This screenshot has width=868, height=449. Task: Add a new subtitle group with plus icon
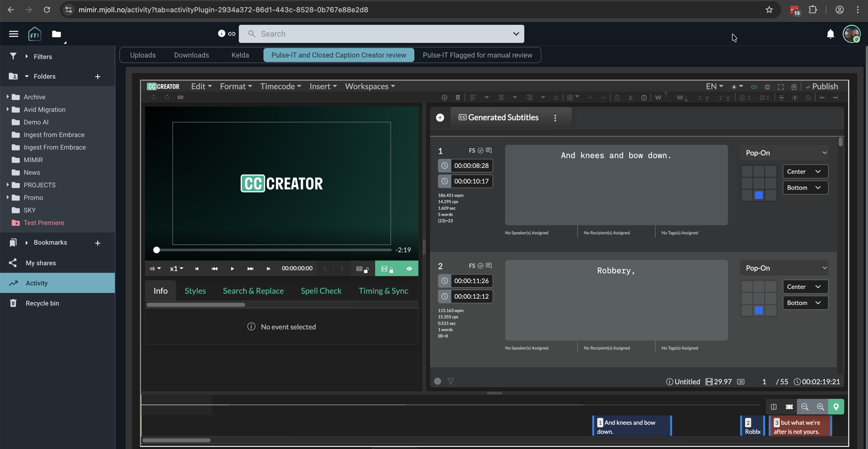point(440,118)
